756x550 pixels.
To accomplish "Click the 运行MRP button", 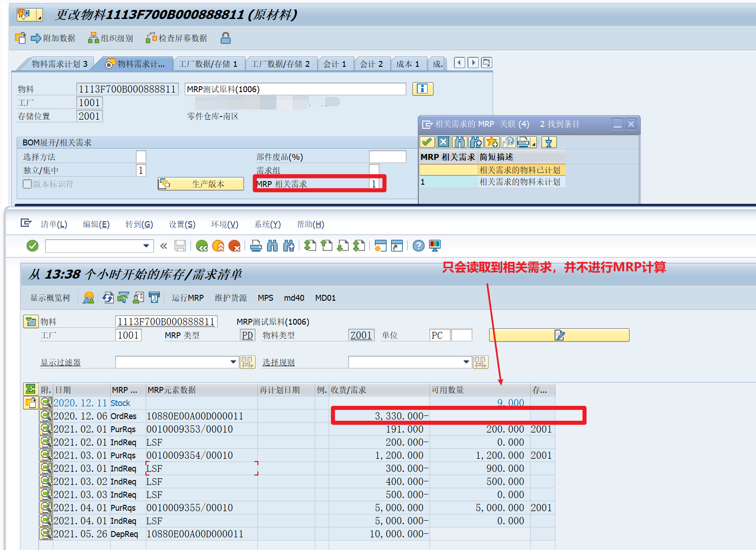I will pos(188,298).
